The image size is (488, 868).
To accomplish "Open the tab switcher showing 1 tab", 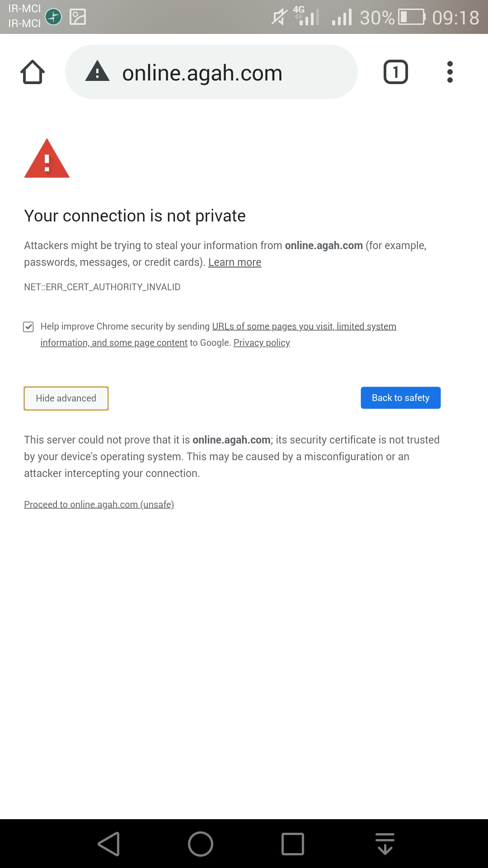I will pos(395,72).
